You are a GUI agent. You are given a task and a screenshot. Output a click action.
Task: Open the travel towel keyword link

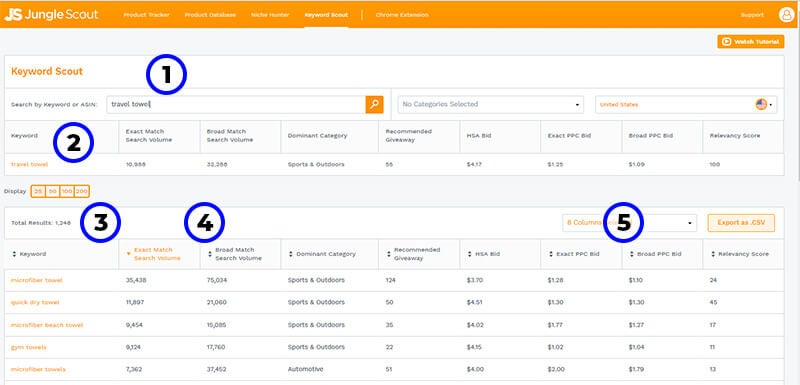pos(30,165)
